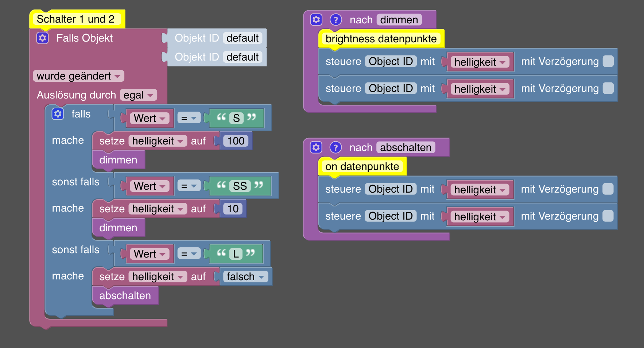Select the dimmen call block below 'setze auf 100'
This screenshot has width=644, height=348.
tap(119, 160)
